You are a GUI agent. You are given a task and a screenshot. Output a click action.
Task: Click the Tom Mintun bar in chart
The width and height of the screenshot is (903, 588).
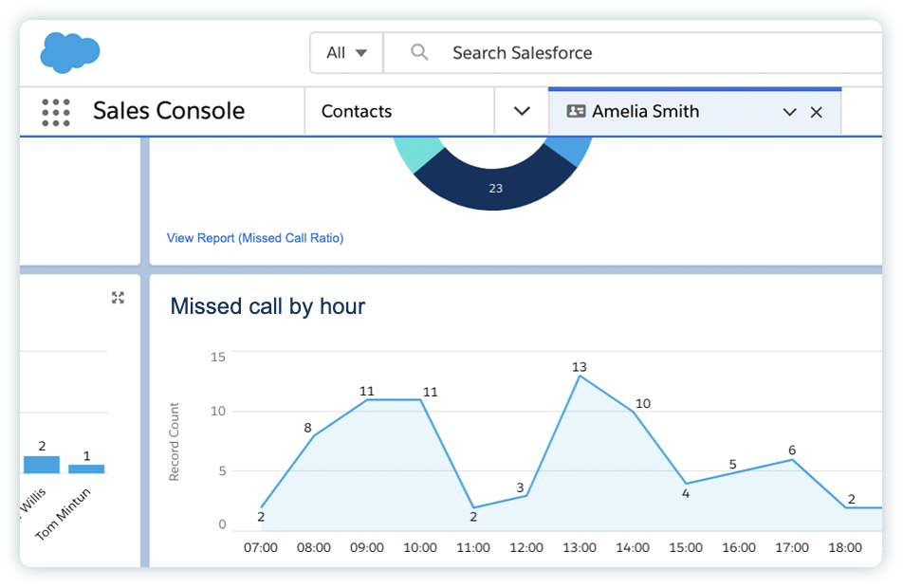86,469
